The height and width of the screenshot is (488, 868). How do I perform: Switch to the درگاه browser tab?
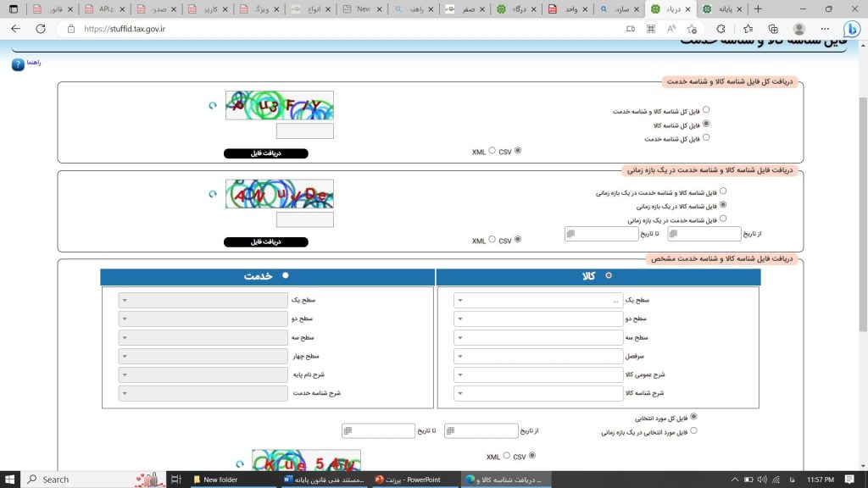pyautogui.click(x=517, y=8)
